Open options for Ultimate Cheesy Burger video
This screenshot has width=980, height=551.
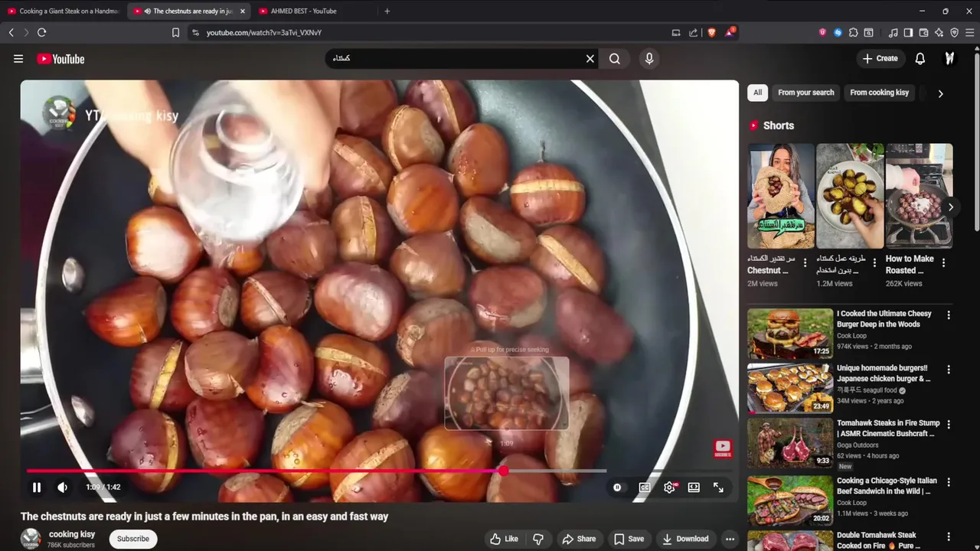point(949,315)
